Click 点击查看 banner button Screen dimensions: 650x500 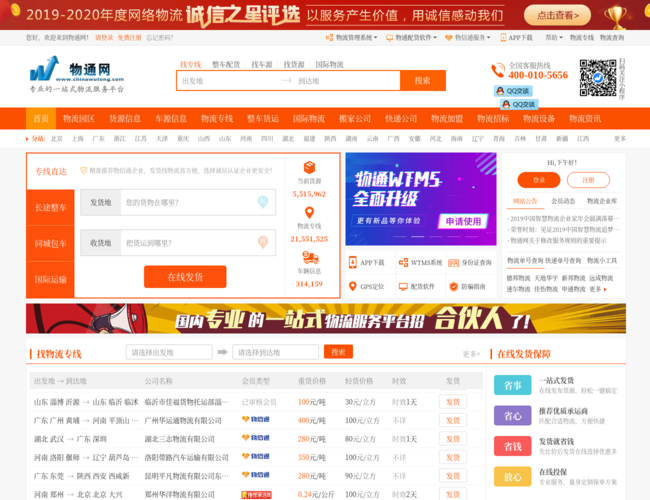tap(557, 15)
